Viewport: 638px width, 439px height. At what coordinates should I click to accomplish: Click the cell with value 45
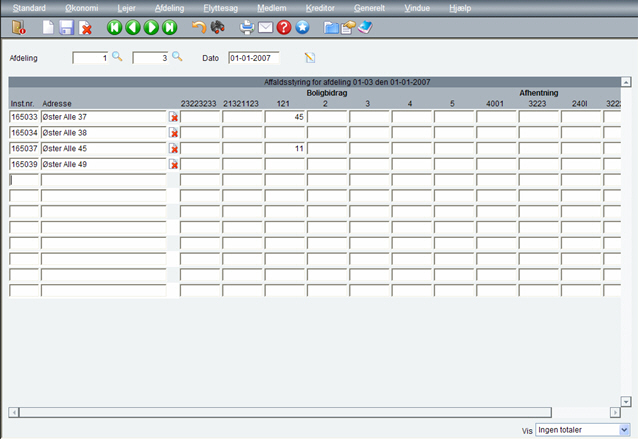[284, 118]
